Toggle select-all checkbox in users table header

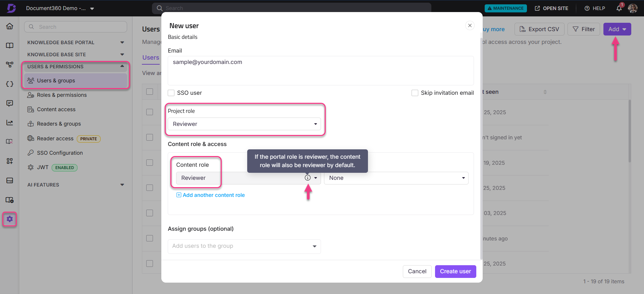[150, 92]
